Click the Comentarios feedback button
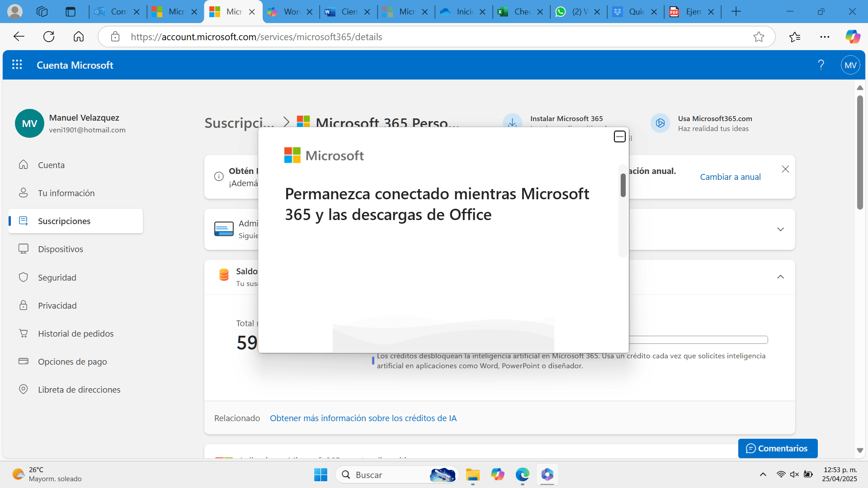 [x=778, y=448]
